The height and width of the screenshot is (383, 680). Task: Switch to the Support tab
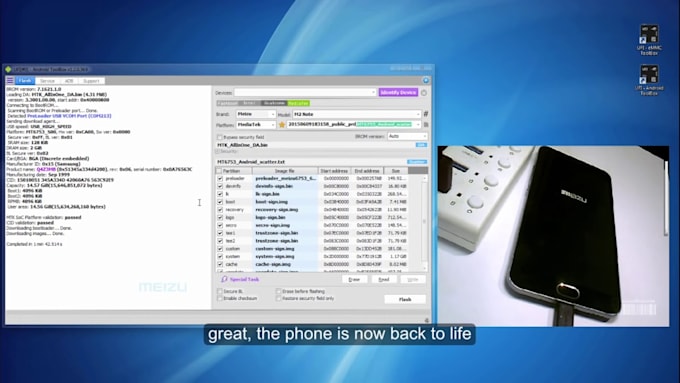pos(92,81)
